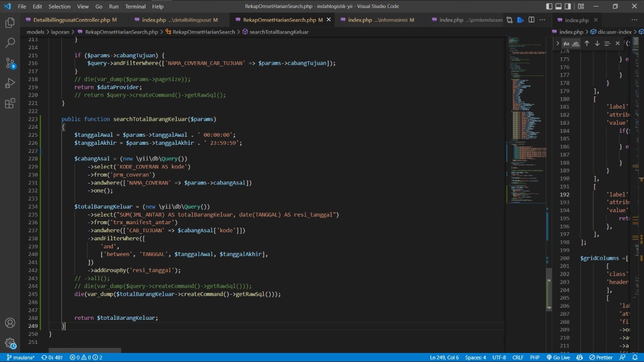
Task: Click the Accounts icon in activity bar
Action: (x=10, y=323)
